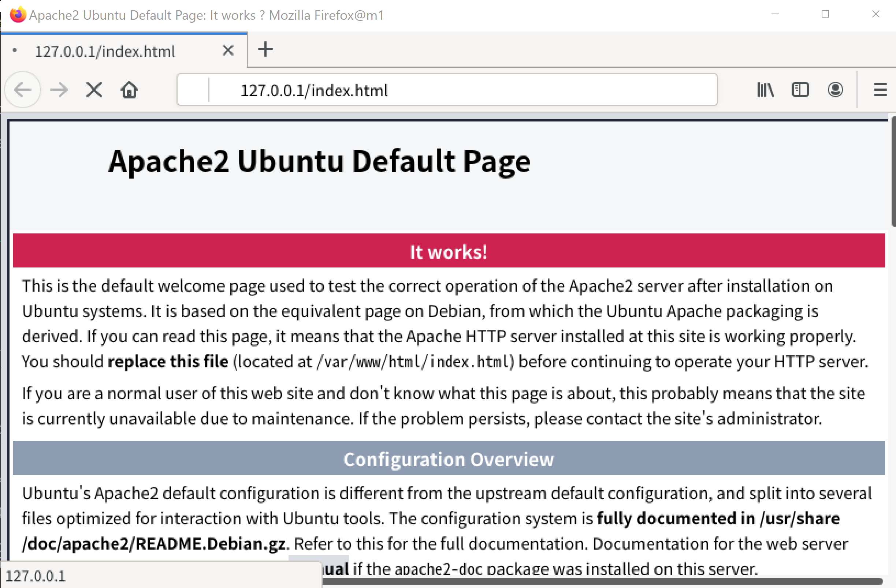Click the site identity area in URL bar
Viewport: 896px width, 588px height.
[193, 90]
